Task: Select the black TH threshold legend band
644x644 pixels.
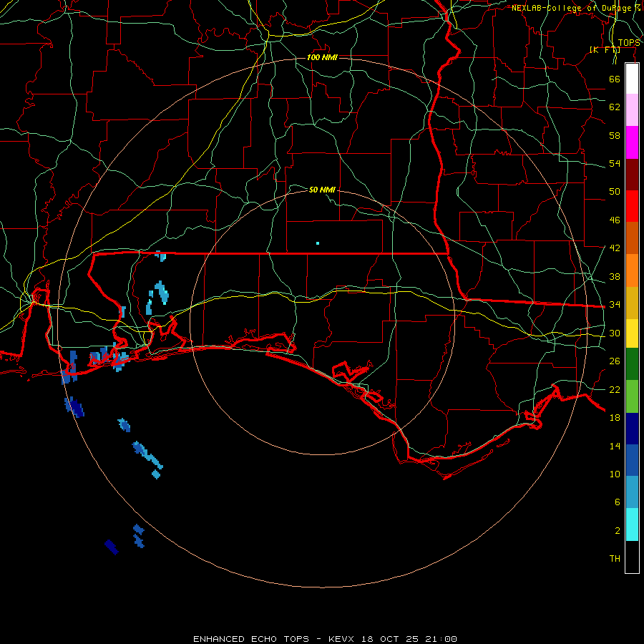Action: point(632,557)
